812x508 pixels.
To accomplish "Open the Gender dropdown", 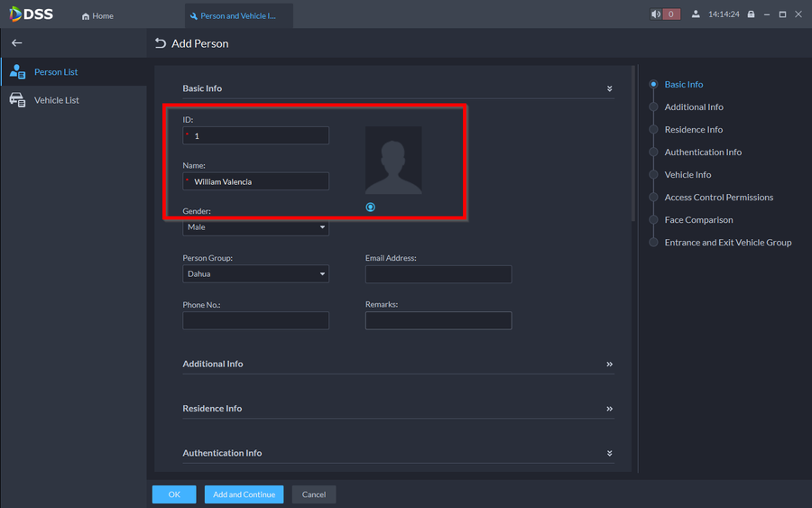I will (x=256, y=226).
